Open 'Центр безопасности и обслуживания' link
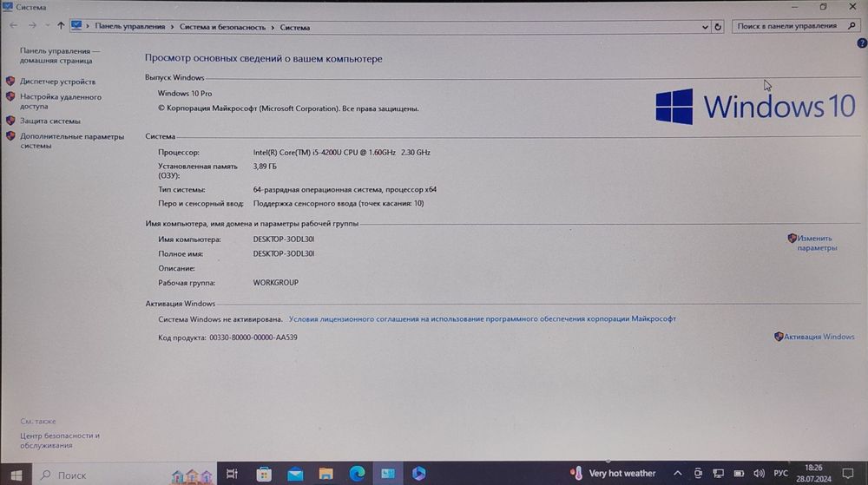 60,440
